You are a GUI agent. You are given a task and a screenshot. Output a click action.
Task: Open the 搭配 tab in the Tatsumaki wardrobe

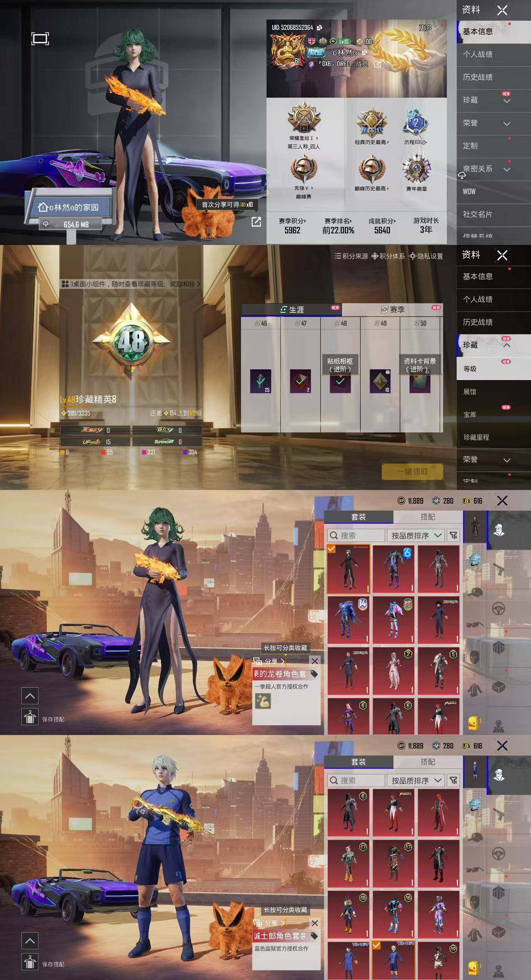tap(428, 517)
